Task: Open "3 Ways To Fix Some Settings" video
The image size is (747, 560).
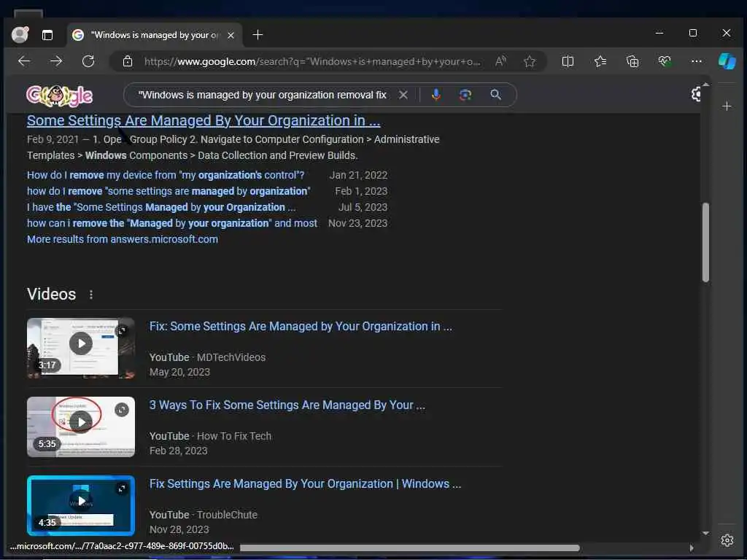Action: coord(287,405)
